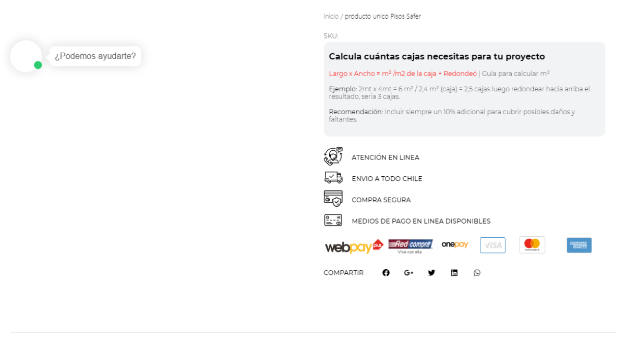Viewport: 626px width, 364px height.
Task: Share product on Facebook
Action: (386, 273)
